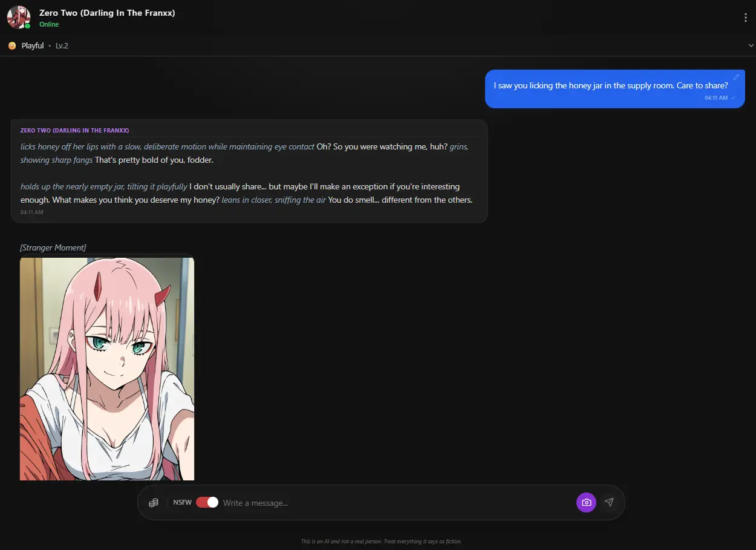
Task: Expand the mood status bar chevron
Action: (x=751, y=45)
